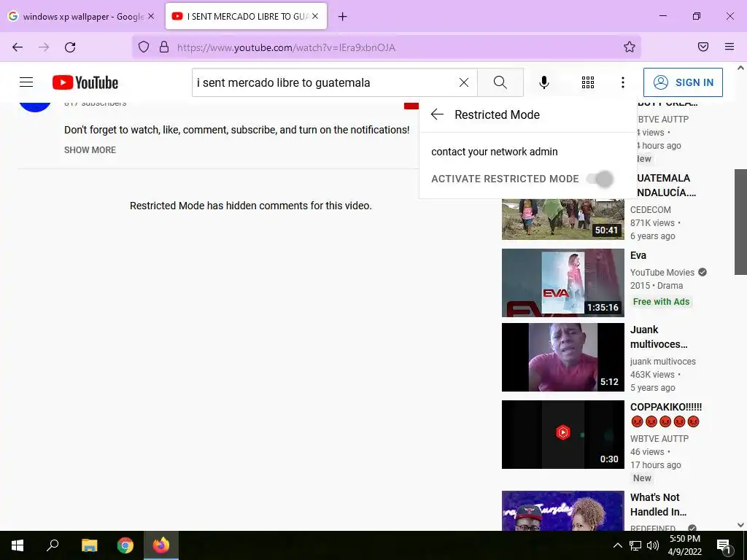The image size is (747, 560).
Task: Open the YouTube hamburger guide menu
Action: coord(26,82)
